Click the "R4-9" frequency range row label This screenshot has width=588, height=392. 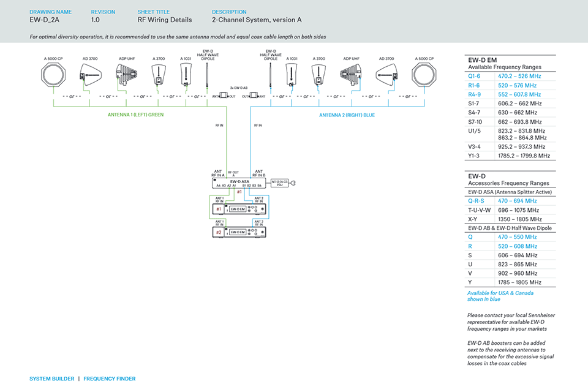pyautogui.click(x=474, y=94)
